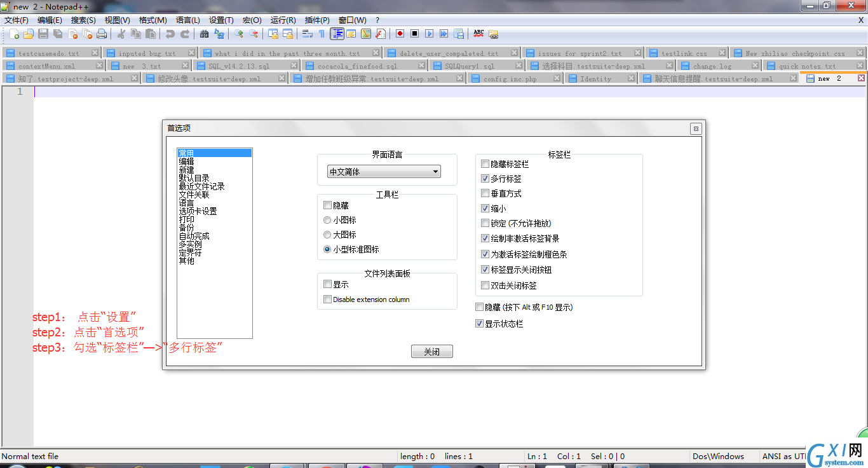Select the 小图标 radio button
The width and height of the screenshot is (868, 468).
pyautogui.click(x=327, y=220)
